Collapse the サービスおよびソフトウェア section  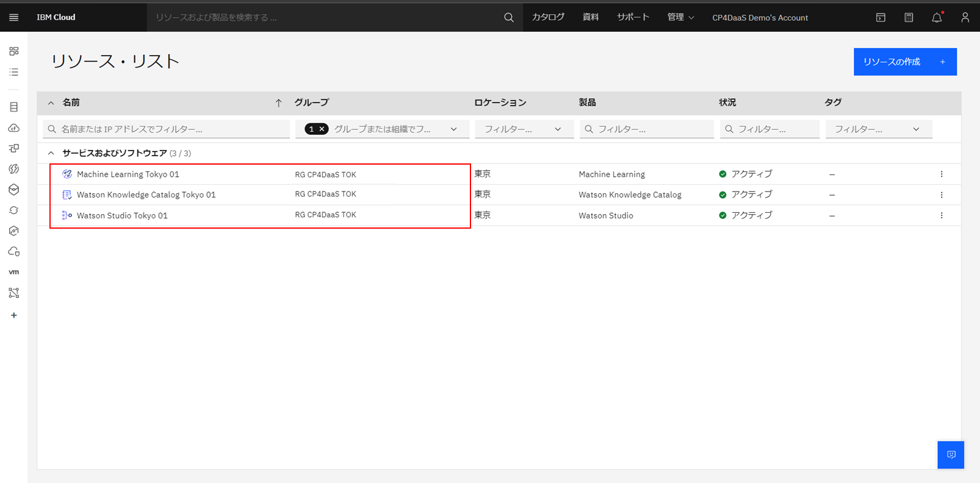pyautogui.click(x=51, y=153)
